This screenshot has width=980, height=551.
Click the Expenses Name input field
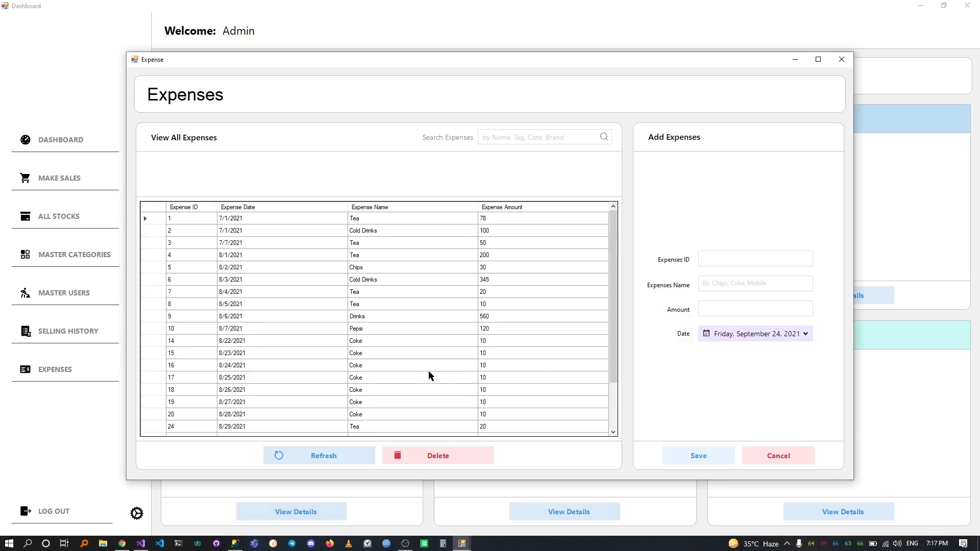click(755, 284)
